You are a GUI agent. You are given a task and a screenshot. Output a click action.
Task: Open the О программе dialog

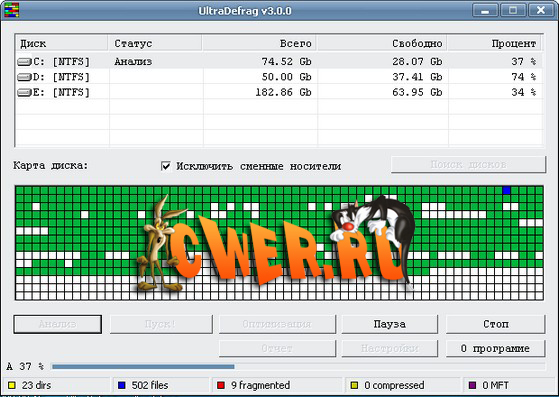pos(496,348)
